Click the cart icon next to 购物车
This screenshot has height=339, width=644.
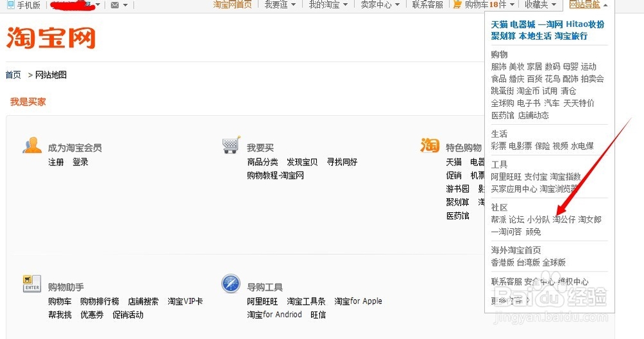tap(457, 5)
